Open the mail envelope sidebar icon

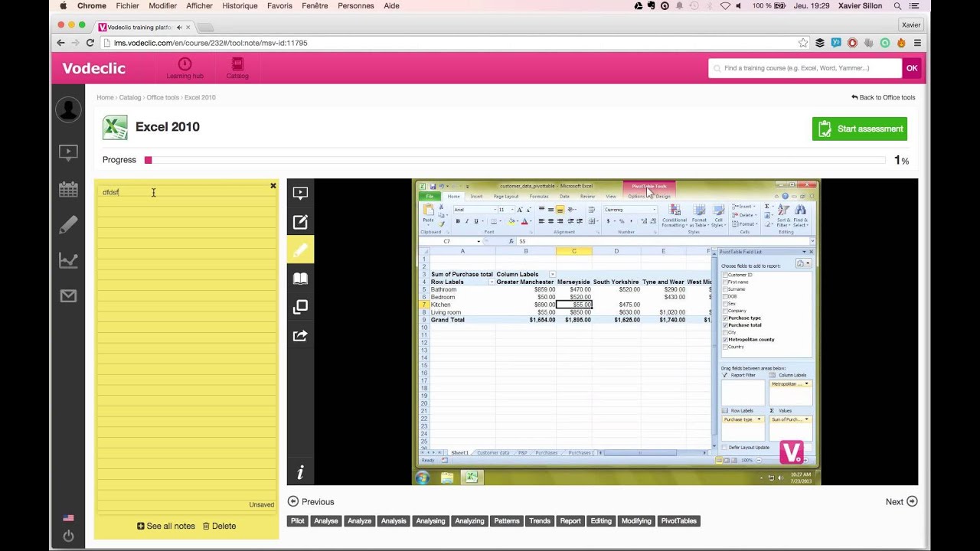coord(68,295)
